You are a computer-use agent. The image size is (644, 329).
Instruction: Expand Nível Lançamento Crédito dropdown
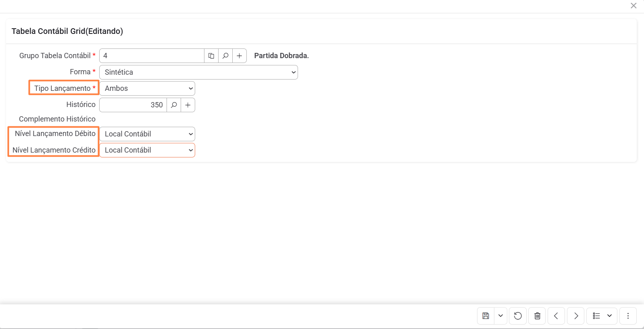click(x=147, y=150)
